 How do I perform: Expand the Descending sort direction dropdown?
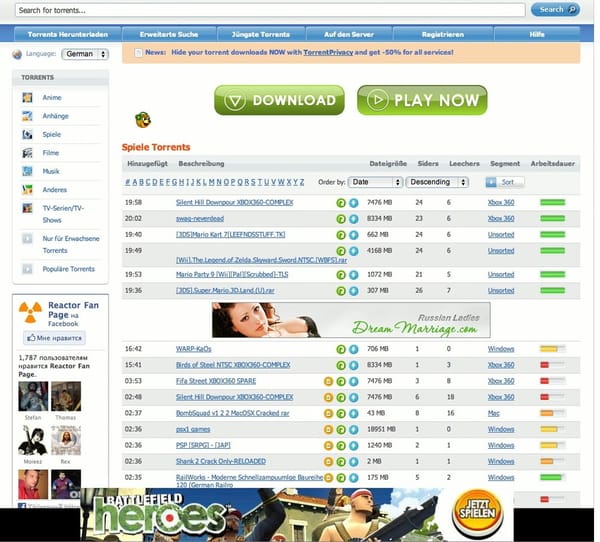[438, 182]
